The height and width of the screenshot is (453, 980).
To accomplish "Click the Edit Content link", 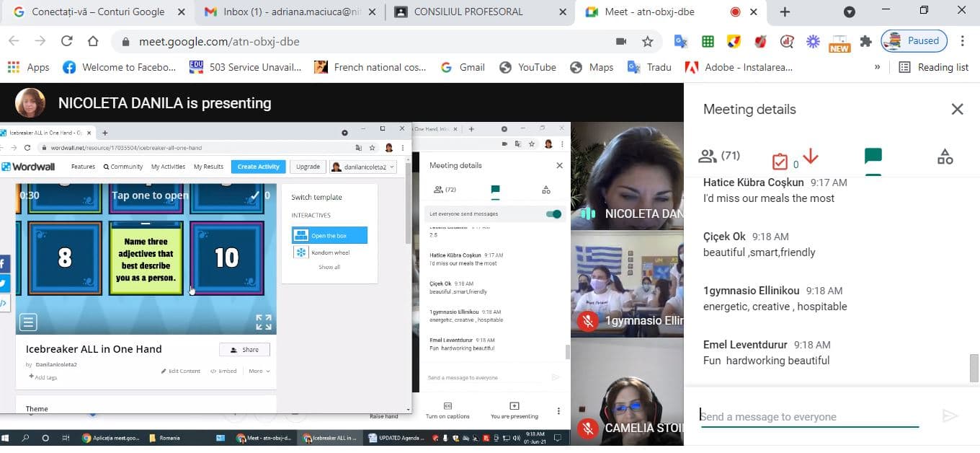I will tap(180, 371).
